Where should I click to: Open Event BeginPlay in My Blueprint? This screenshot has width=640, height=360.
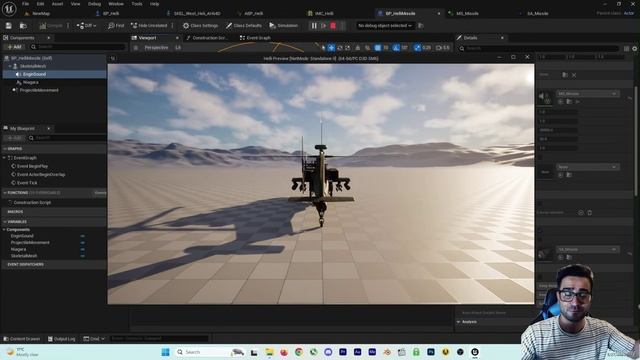click(x=32, y=166)
